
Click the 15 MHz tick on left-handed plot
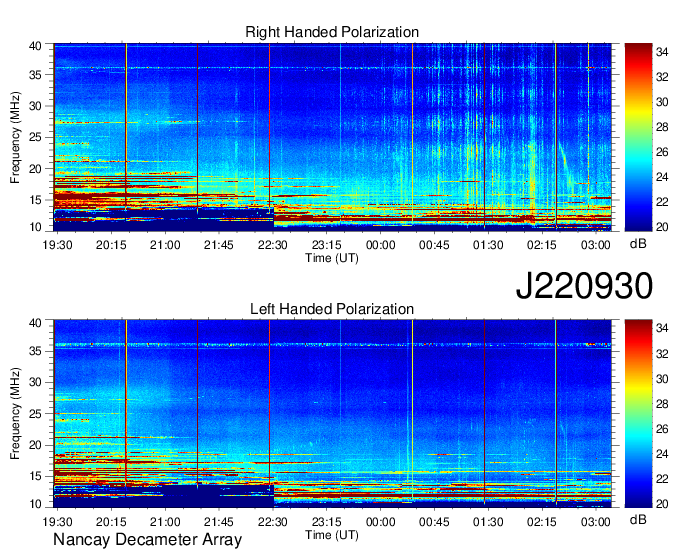pyautogui.click(x=35, y=477)
